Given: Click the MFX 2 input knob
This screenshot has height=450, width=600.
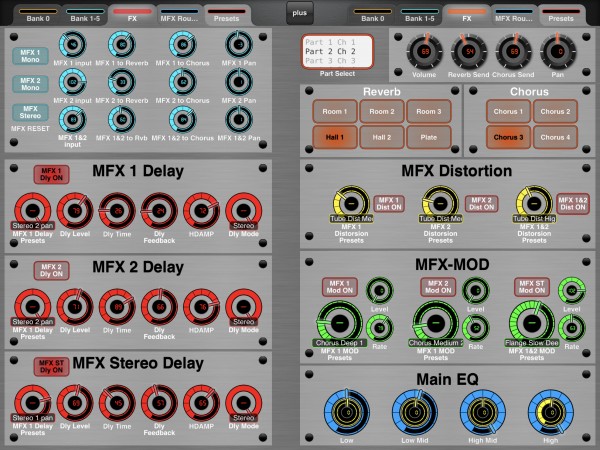Looking at the screenshot, I should pyautogui.click(x=72, y=82).
